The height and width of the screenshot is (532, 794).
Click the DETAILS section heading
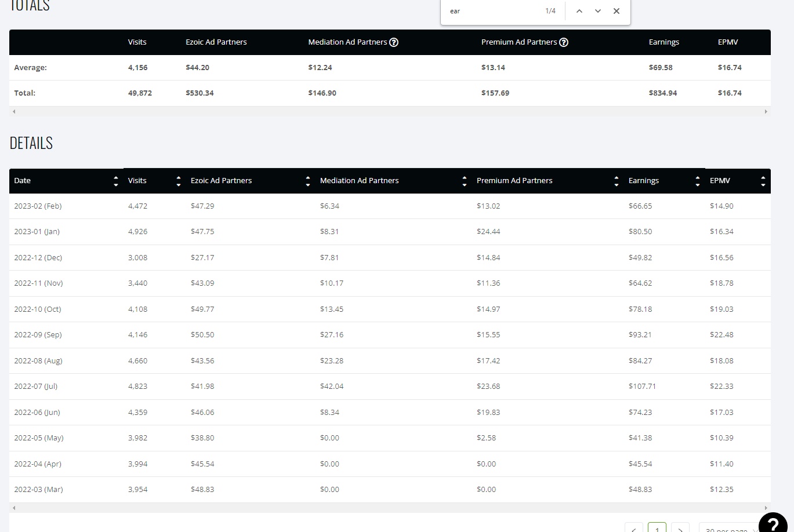31,143
